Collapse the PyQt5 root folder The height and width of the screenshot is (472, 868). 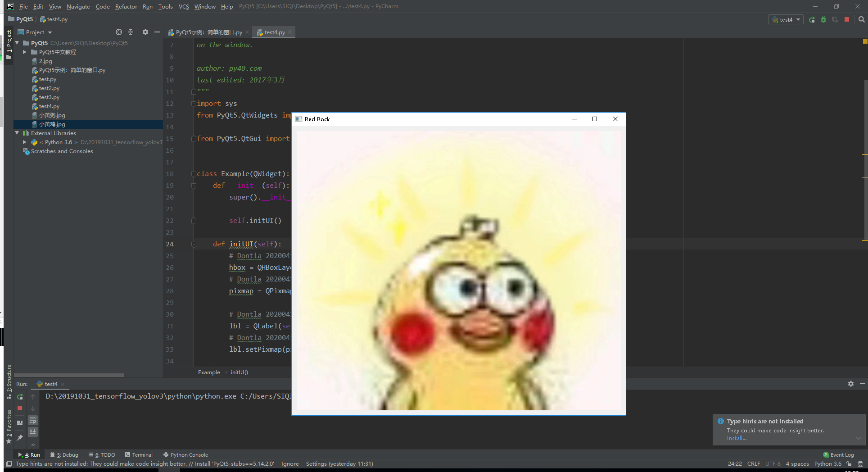[17, 43]
